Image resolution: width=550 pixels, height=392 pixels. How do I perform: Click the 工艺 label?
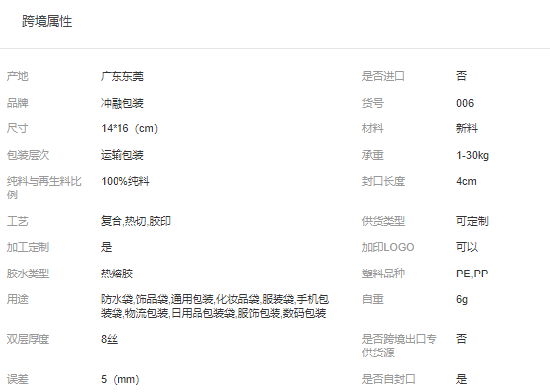(17, 221)
